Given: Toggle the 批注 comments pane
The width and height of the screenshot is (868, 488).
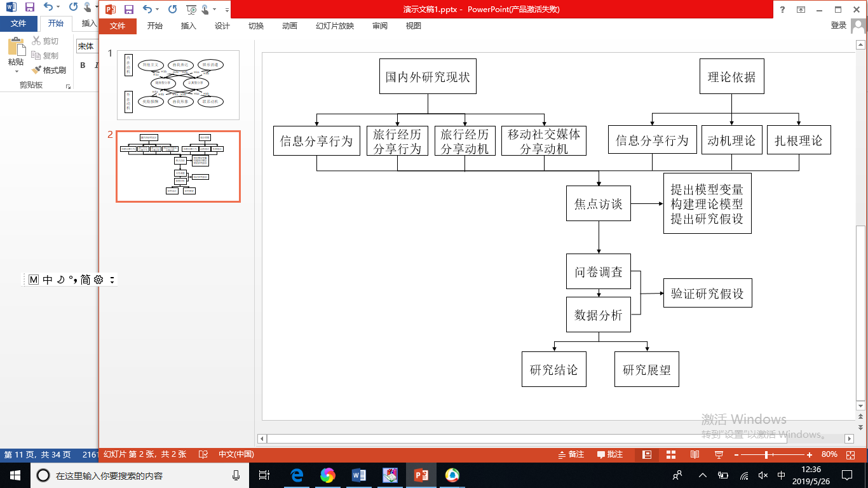Looking at the screenshot, I should pos(610,454).
